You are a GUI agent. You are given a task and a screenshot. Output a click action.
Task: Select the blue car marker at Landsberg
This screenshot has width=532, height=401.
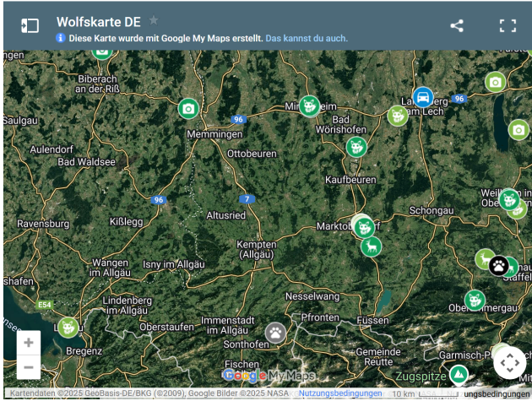[x=423, y=97]
